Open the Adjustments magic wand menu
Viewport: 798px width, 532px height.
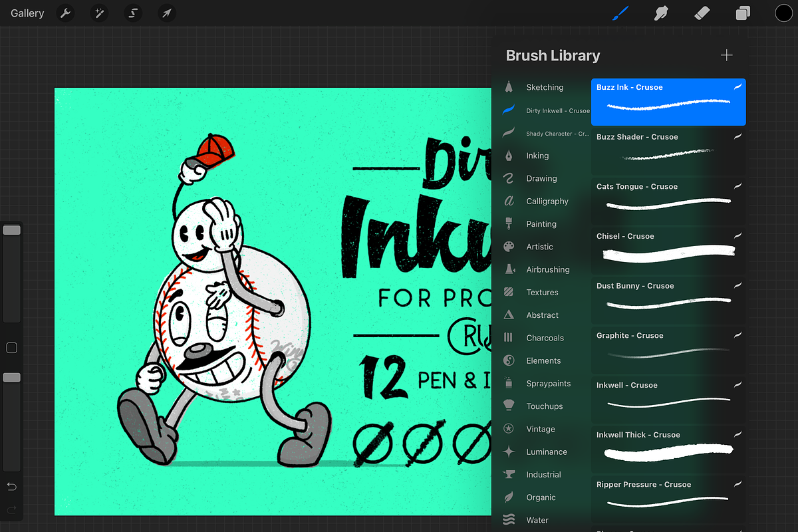(x=99, y=13)
